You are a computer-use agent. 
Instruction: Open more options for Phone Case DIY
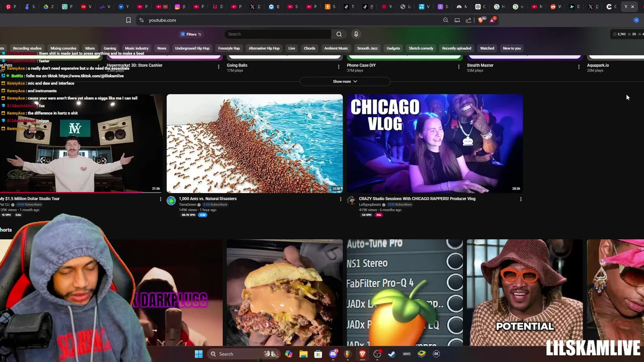coord(458,66)
